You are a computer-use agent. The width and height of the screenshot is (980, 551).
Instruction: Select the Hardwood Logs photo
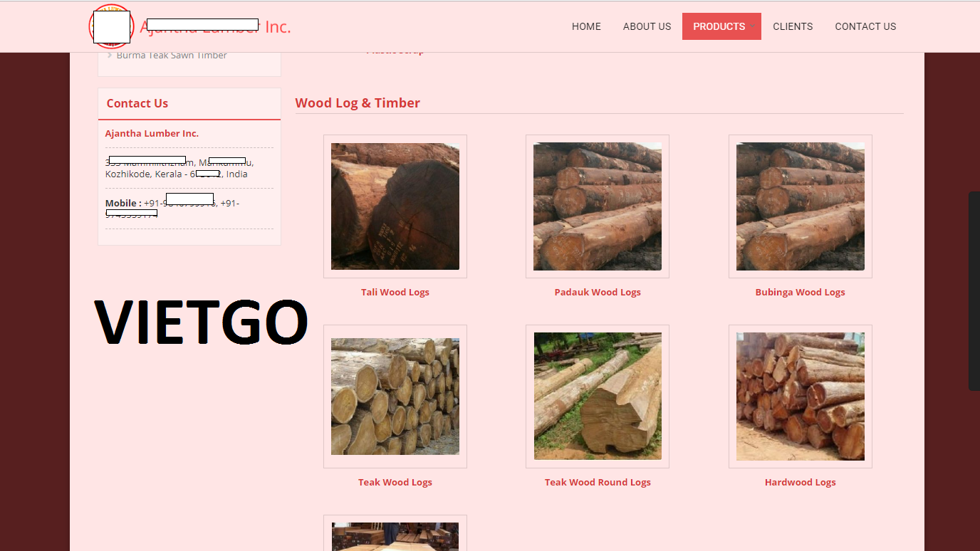point(799,396)
